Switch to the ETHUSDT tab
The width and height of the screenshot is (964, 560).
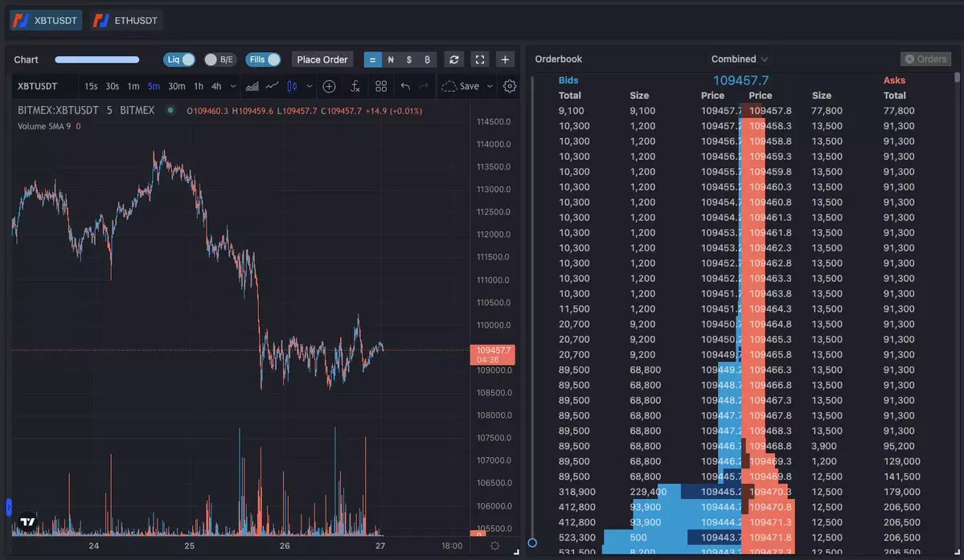point(126,20)
